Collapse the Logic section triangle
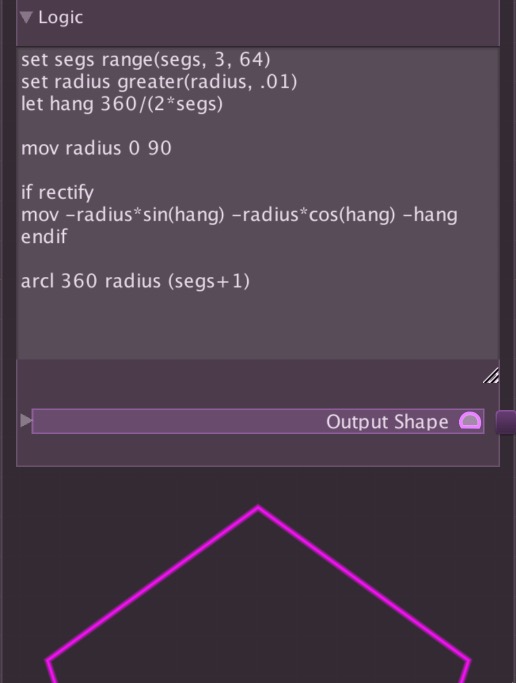 tap(26, 17)
